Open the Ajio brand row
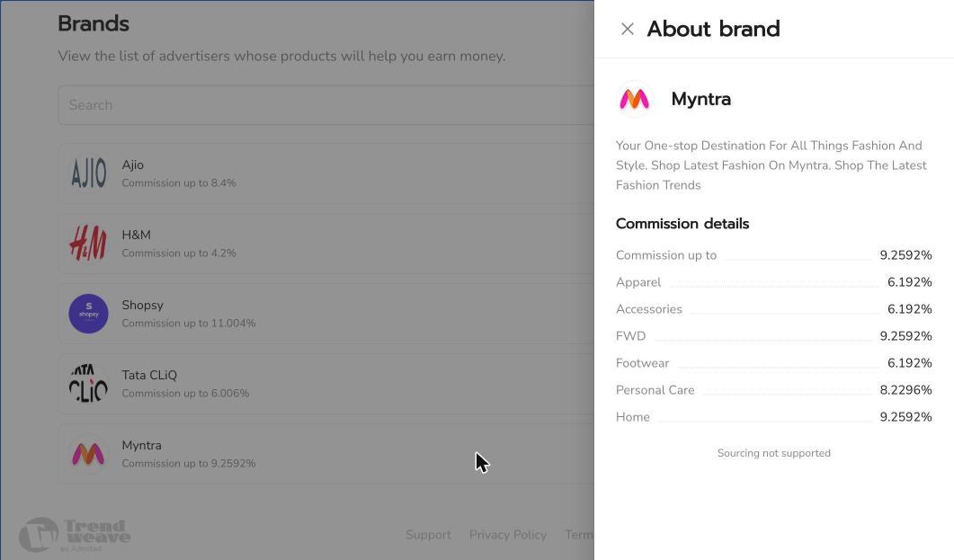The image size is (954, 560). coord(326,173)
